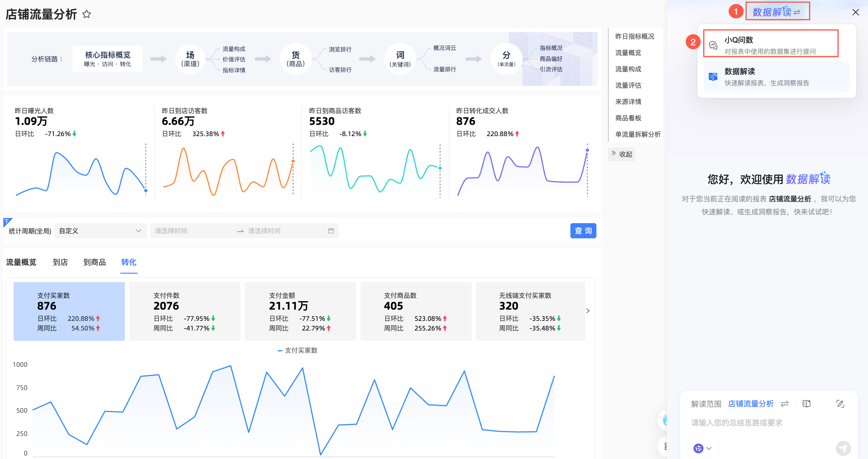The height and width of the screenshot is (459, 868).
Task: Favorite the report with the star icon
Action: tap(86, 14)
